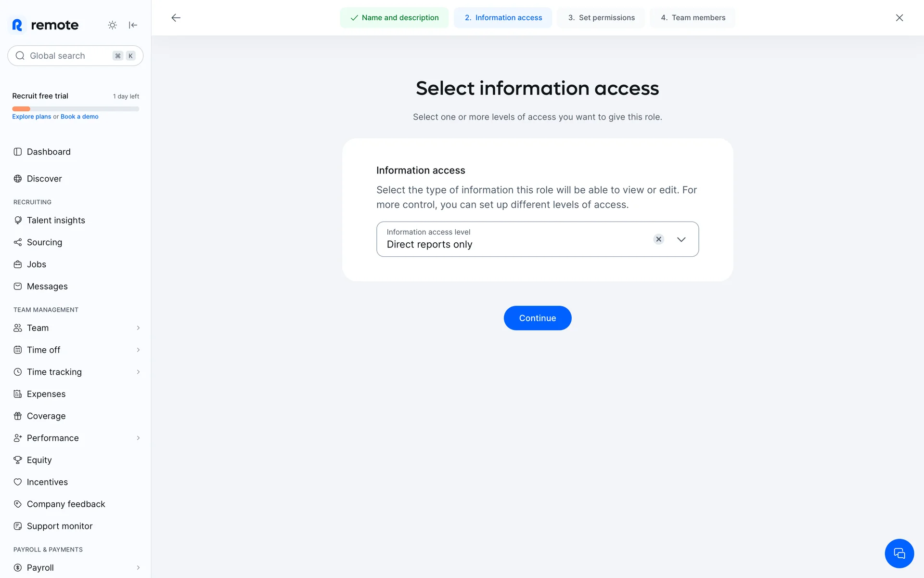This screenshot has width=924, height=578.
Task: Open the Information access level dropdown
Action: 681,239
